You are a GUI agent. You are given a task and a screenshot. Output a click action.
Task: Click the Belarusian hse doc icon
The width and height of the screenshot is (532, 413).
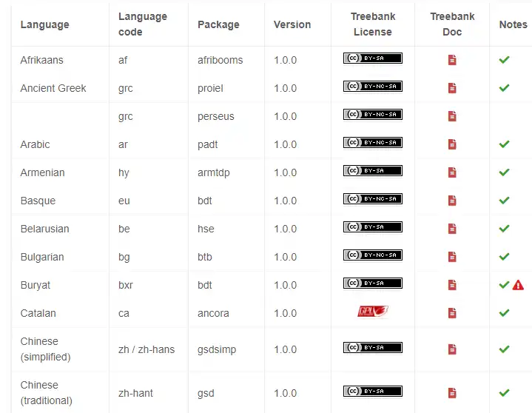pos(452,229)
